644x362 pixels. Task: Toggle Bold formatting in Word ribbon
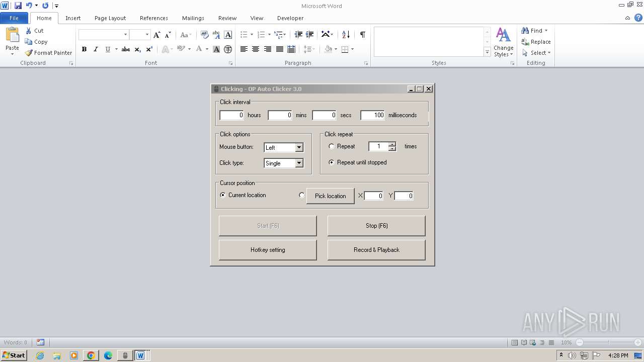pyautogui.click(x=84, y=49)
